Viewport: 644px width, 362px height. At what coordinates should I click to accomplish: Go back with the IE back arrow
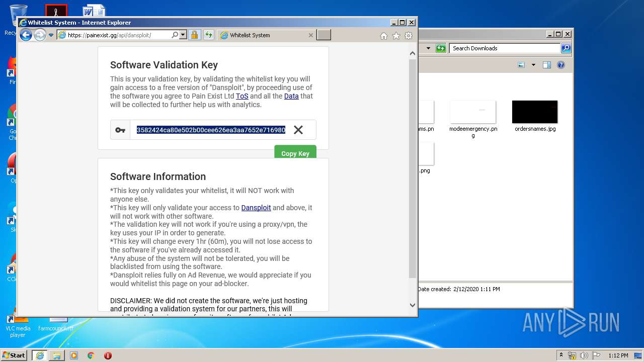pos(26,35)
